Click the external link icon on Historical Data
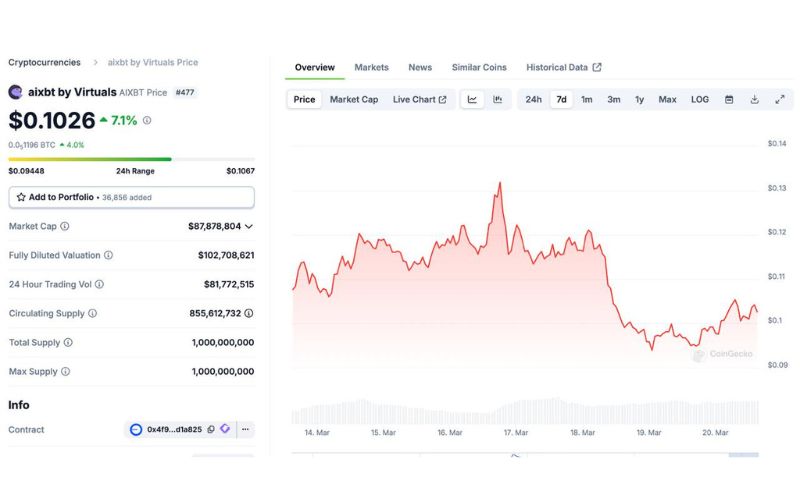800x500 pixels. pos(596,67)
